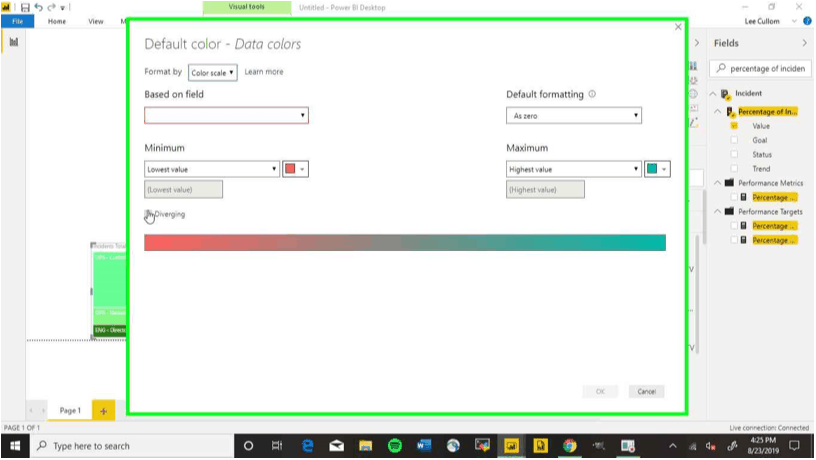
Task: Open Word from the taskbar
Action: (x=424, y=446)
